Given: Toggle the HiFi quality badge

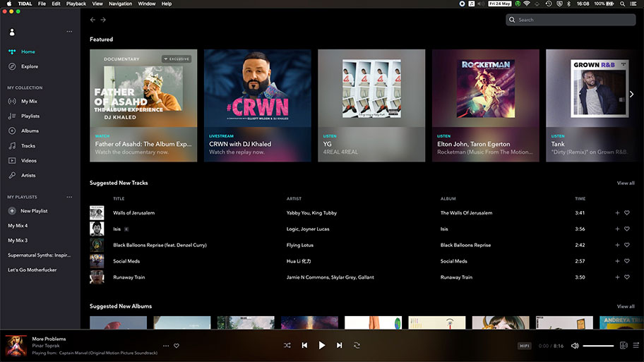Looking at the screenshot, I should point(525,346).
